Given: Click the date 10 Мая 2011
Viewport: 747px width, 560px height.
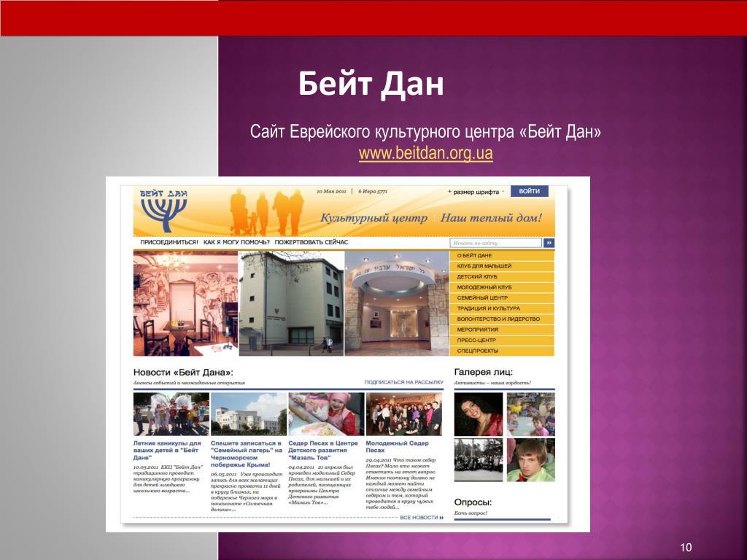Looking at the screenshot, I should click(x=332, y=192).
